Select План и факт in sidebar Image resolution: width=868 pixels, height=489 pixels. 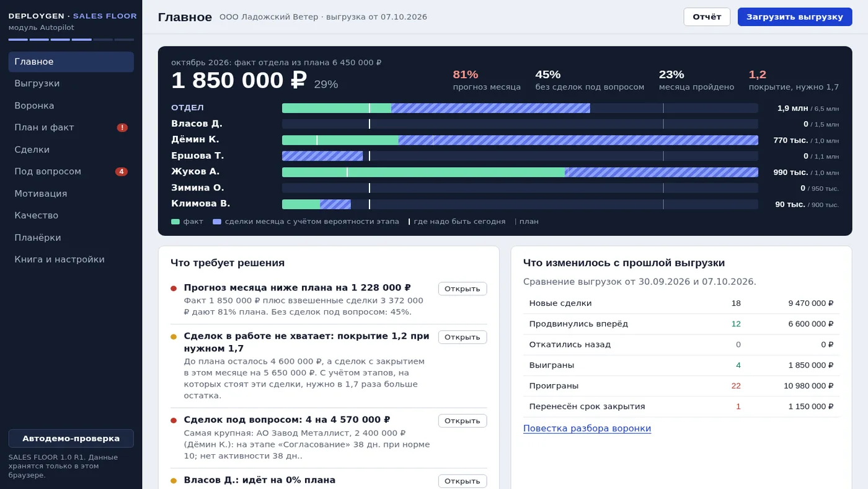pyautogui.click(x=71, y=128)
